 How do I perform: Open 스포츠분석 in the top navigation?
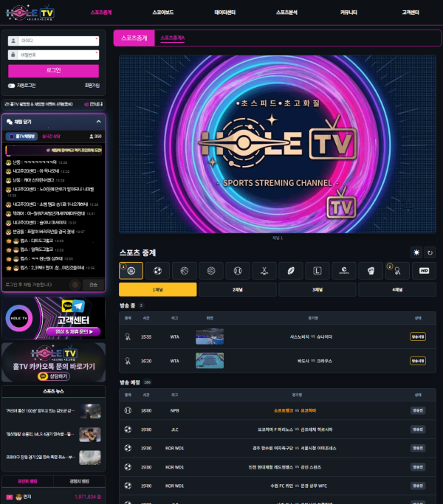click(x=286, y=13)
